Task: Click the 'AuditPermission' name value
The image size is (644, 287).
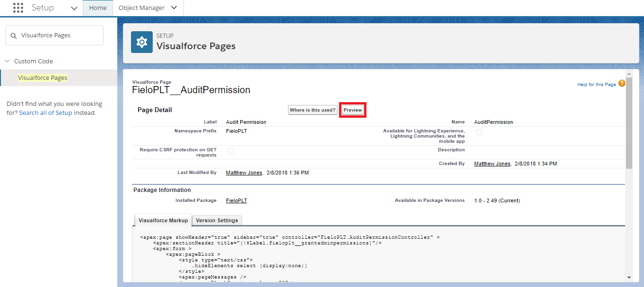Action: click(x=494, y=122)
